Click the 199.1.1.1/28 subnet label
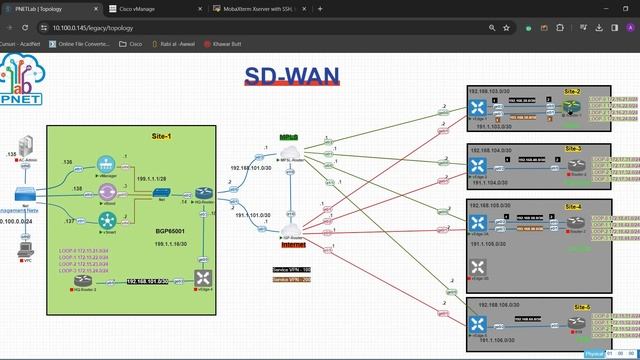Viewport: 640px width, 360px height. pos(151,179)
